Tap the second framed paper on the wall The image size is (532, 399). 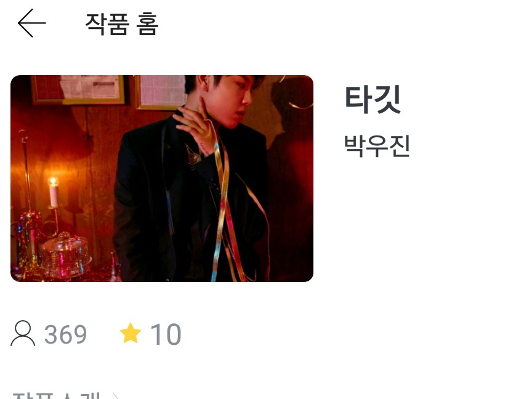click(161, 92)
